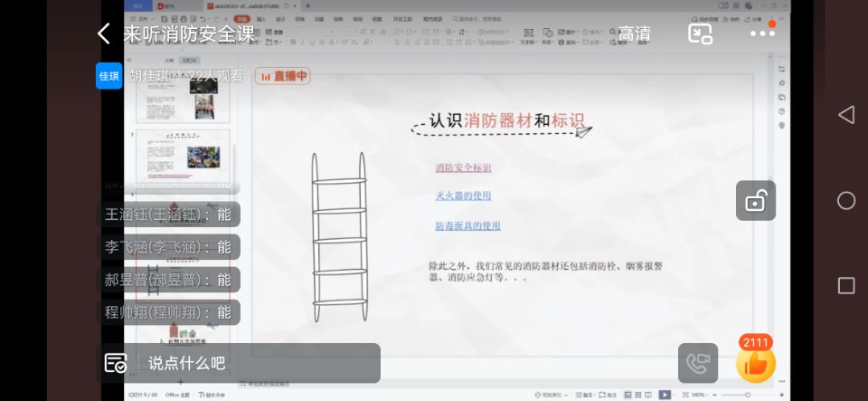This screenshot has height=401, width=868.
Task: Tap the 佳琪 host avatar
Action: tap(109, 76)
